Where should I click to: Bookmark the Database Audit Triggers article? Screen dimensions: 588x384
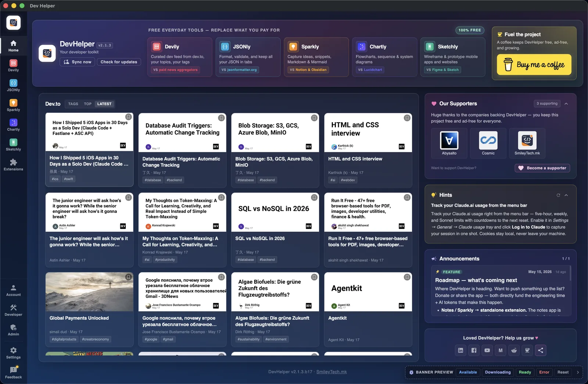coord(221,118)
